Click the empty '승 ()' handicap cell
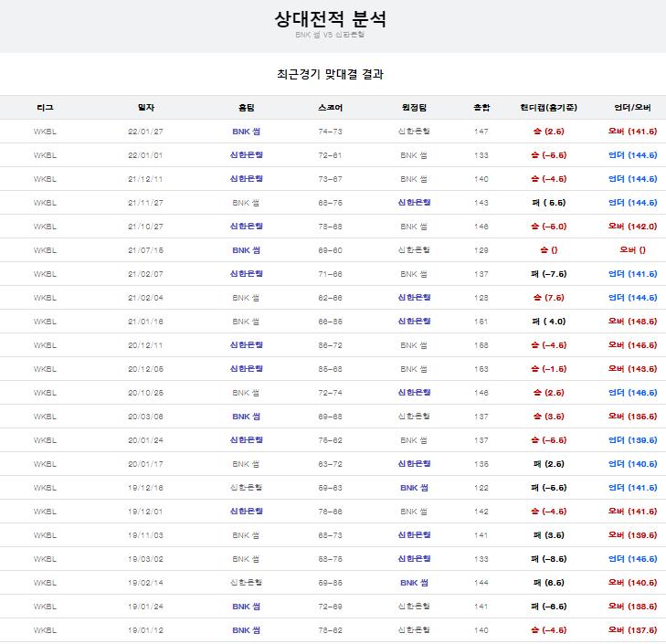The image size is (666, 644). [x=548, y=250]
